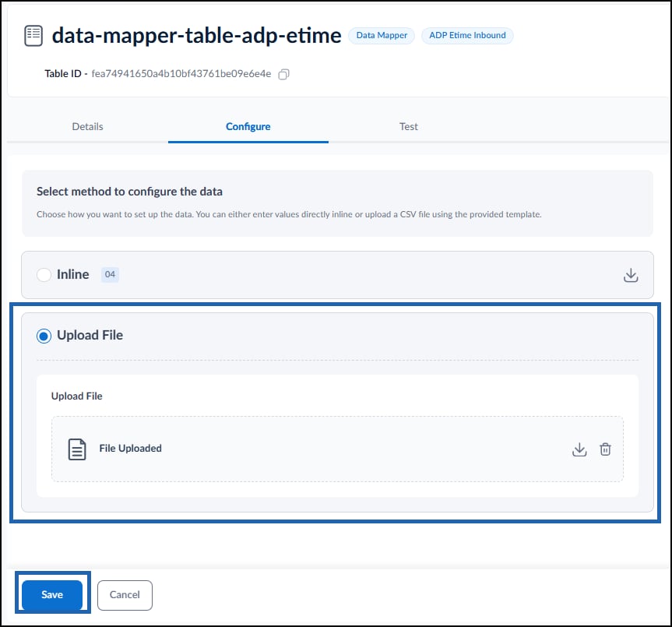Click the document icon next to File Uploaded
Screen dimensions: 672x627
point(77,449)
